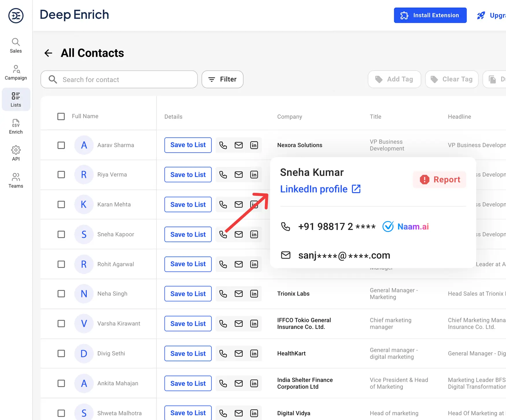The height and width of the screenshot is (420, 506).
Task: Click the LinkedIn icon for Riya Verma
Action: click(x=254, y=175)
